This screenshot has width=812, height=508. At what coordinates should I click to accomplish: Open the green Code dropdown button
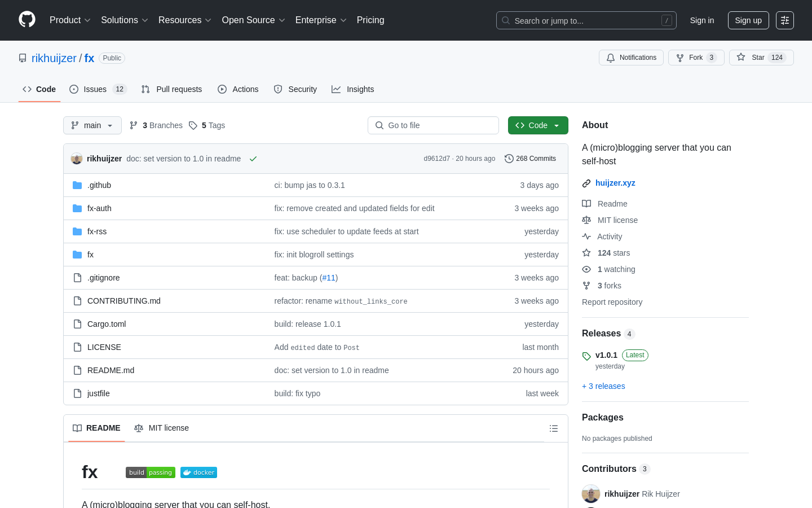538,125
